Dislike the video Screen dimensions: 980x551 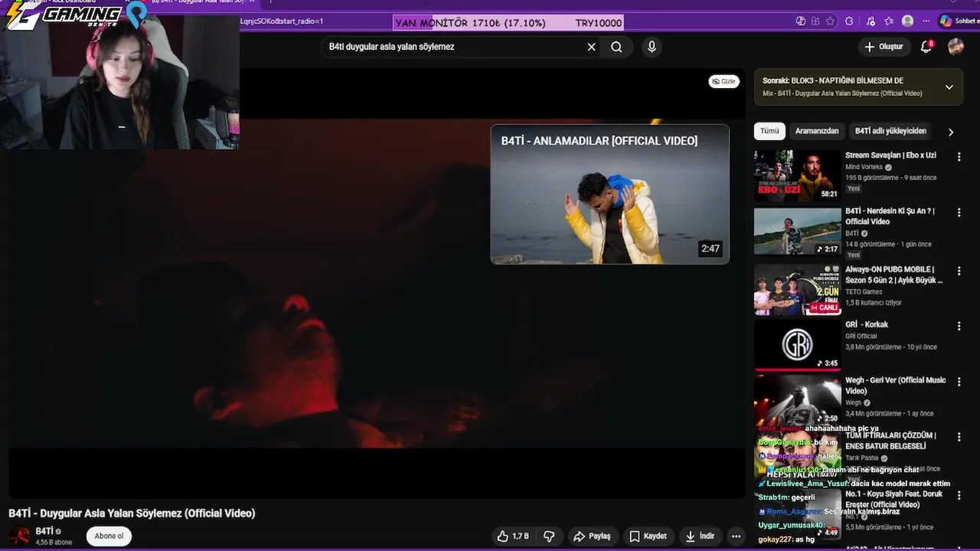tap(549, 536)
